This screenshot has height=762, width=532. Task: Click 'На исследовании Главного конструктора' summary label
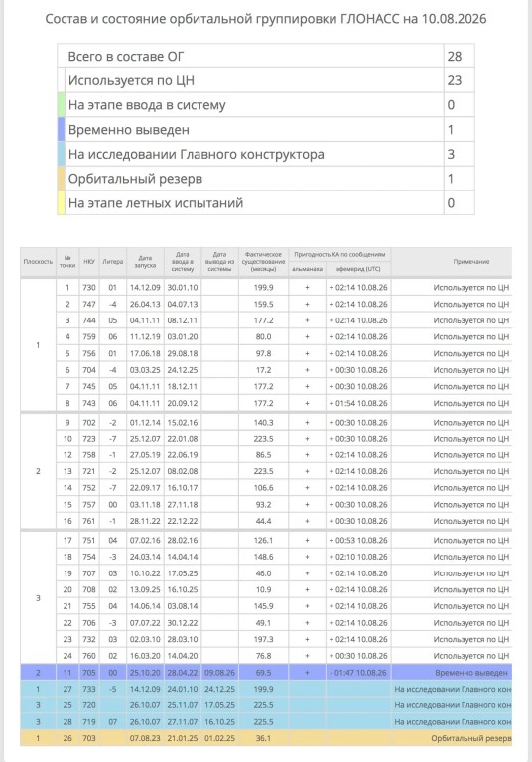(196, 154)
